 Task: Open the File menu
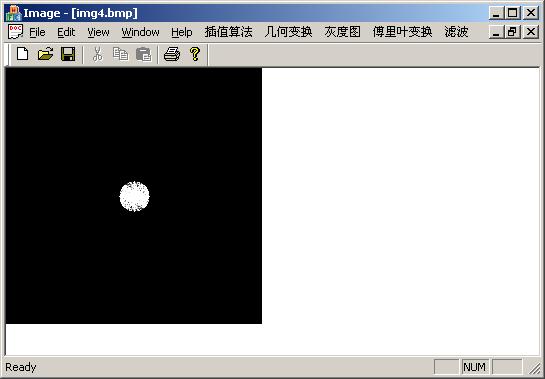37,32
